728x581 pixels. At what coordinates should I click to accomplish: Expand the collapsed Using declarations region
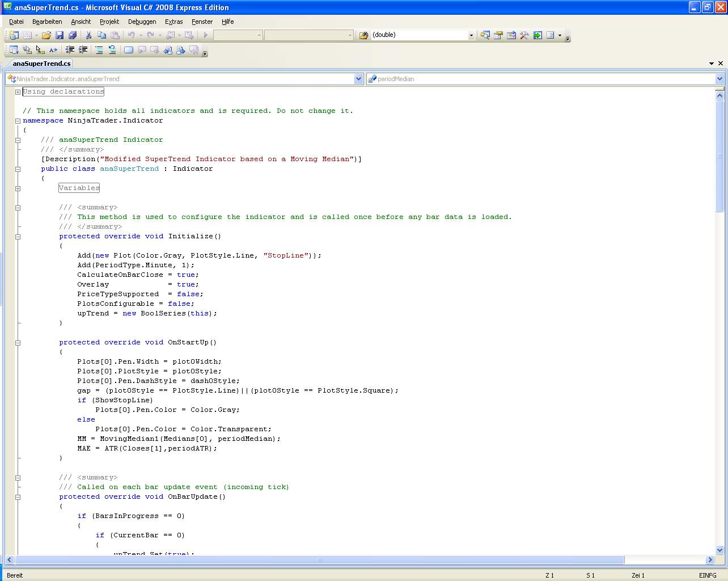pos(18,92)
